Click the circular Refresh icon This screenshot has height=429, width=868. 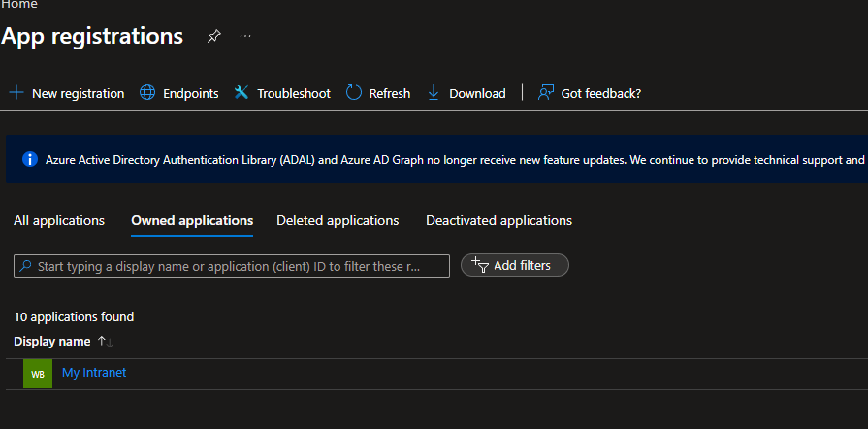click(x=354, y=92)
